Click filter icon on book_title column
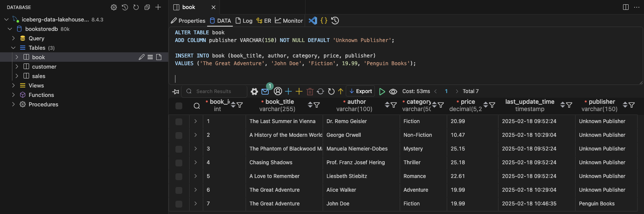Image resolution: width=644 pixels, height=214 pixels. point(317,105)
